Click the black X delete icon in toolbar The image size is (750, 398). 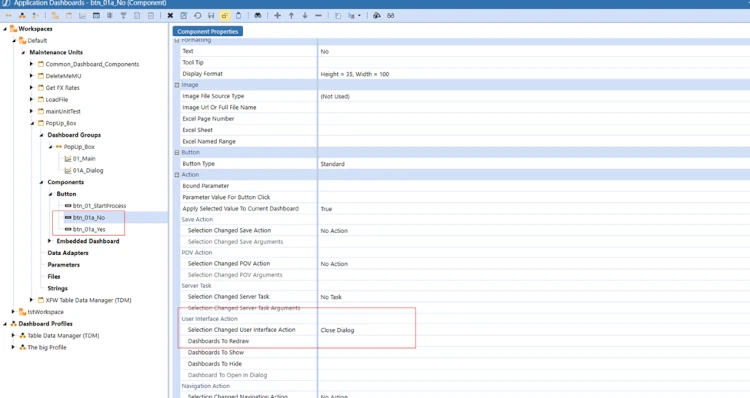coord(170,16)
